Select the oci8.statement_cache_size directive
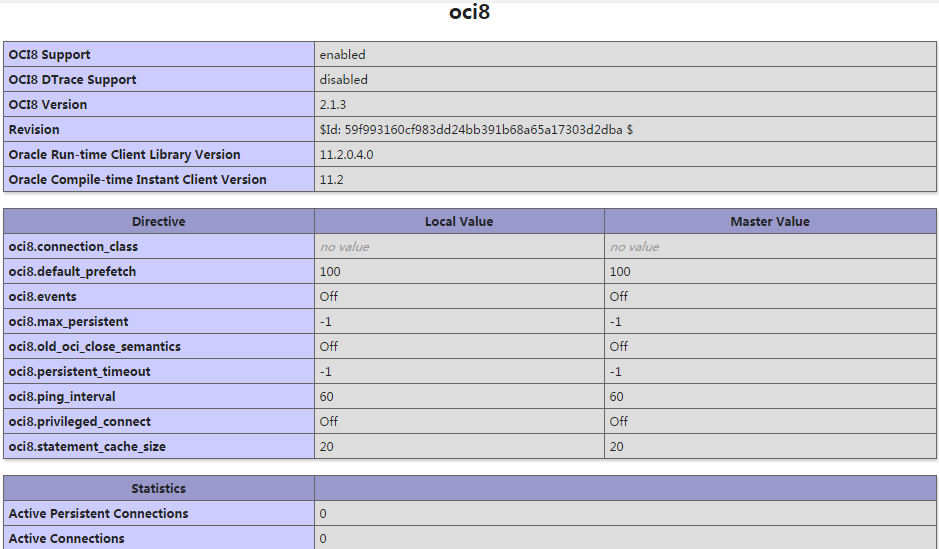Screen dimensions: 939x549 pyautogui.click(x=87, y=447)
